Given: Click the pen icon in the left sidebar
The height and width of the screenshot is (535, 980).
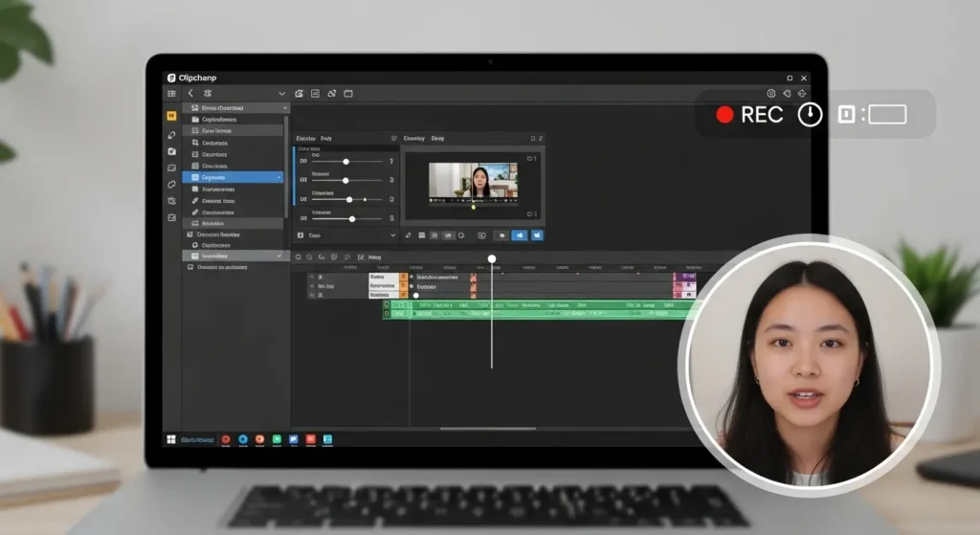Looking at the screenshot, I should (x=171, y=135).
